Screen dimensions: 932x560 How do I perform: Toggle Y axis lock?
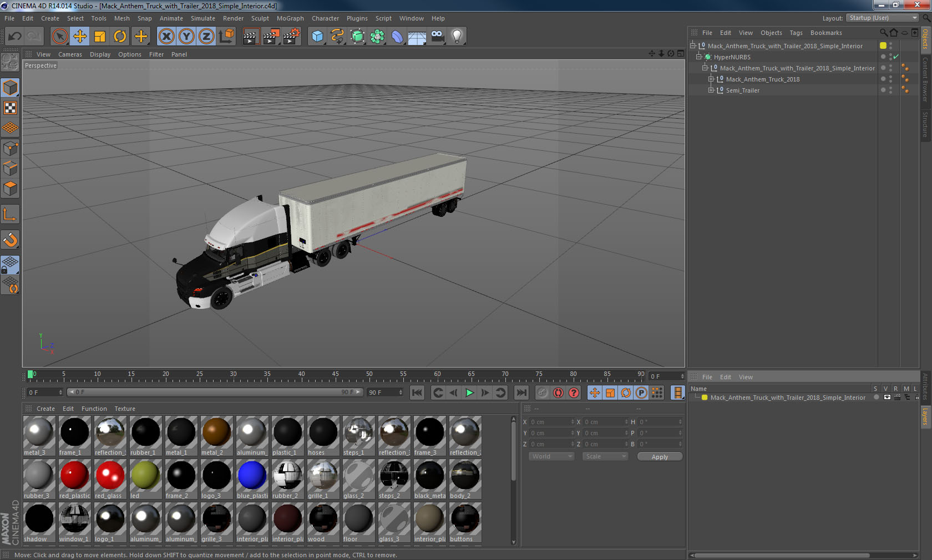click(186, 37)
